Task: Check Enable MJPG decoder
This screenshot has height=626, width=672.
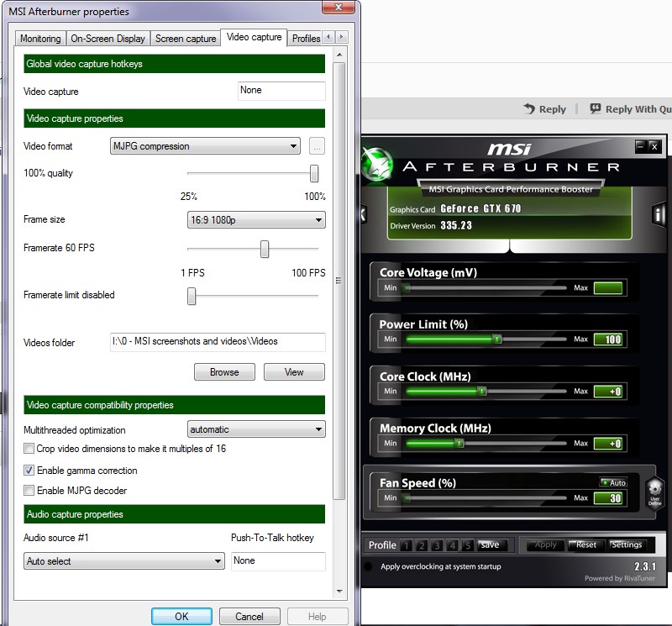Action: 29,491
